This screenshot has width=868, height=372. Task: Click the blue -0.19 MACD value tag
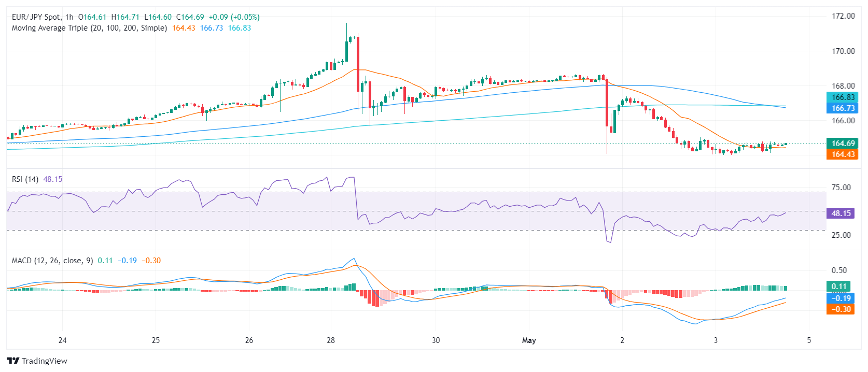(x=841, y=298)
